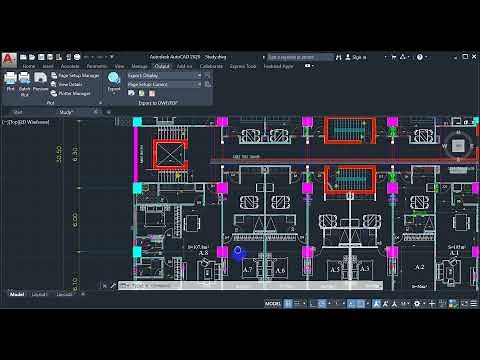Click the Plot printer icon in quick access toolbar
The height and width of the screenshot is (360, 480).
coord(77,57)
